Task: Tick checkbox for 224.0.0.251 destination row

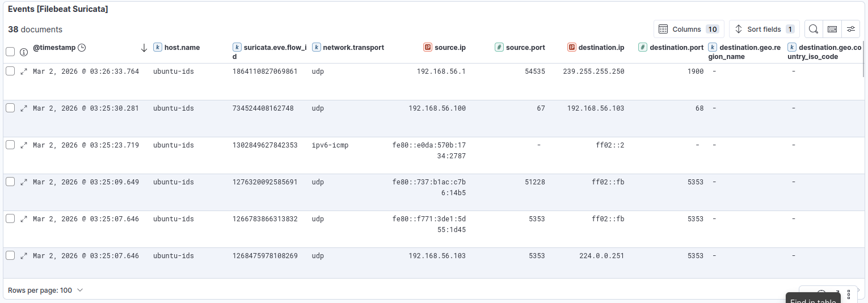Action: tap(10, 255)
